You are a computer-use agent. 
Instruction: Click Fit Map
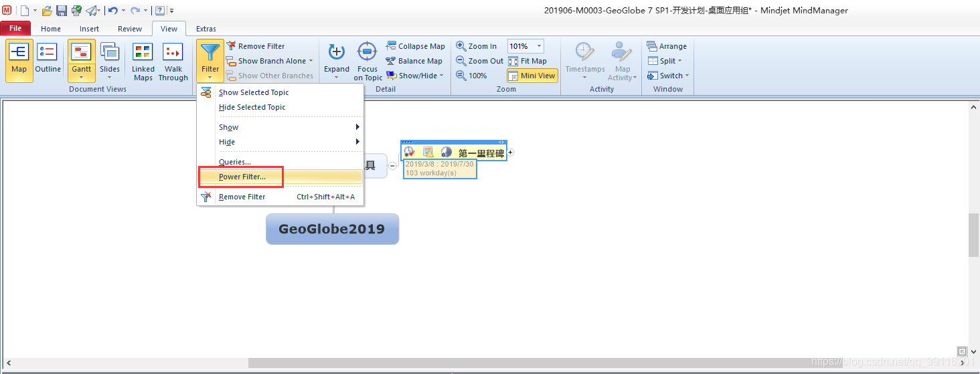pyautogui.click(x=527, y=61)
